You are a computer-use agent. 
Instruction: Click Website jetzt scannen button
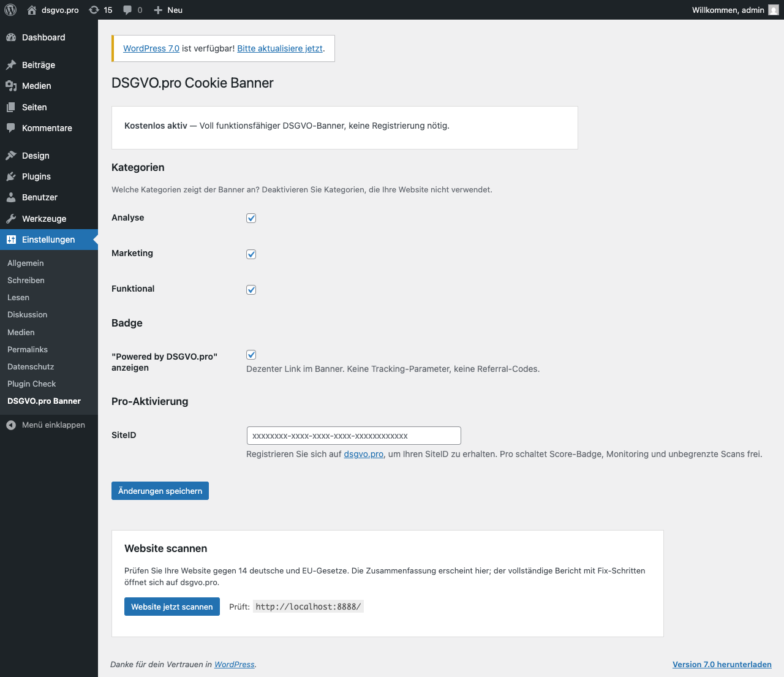[x=171, y=607]
